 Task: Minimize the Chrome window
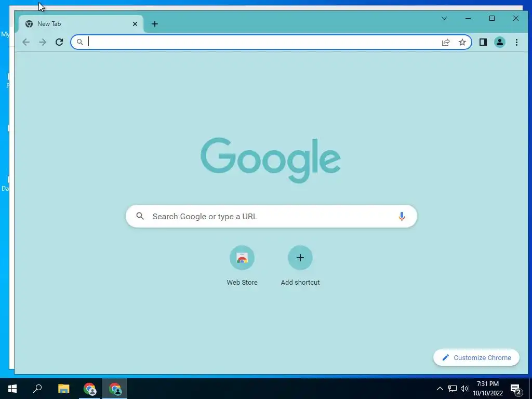(468, 18)
